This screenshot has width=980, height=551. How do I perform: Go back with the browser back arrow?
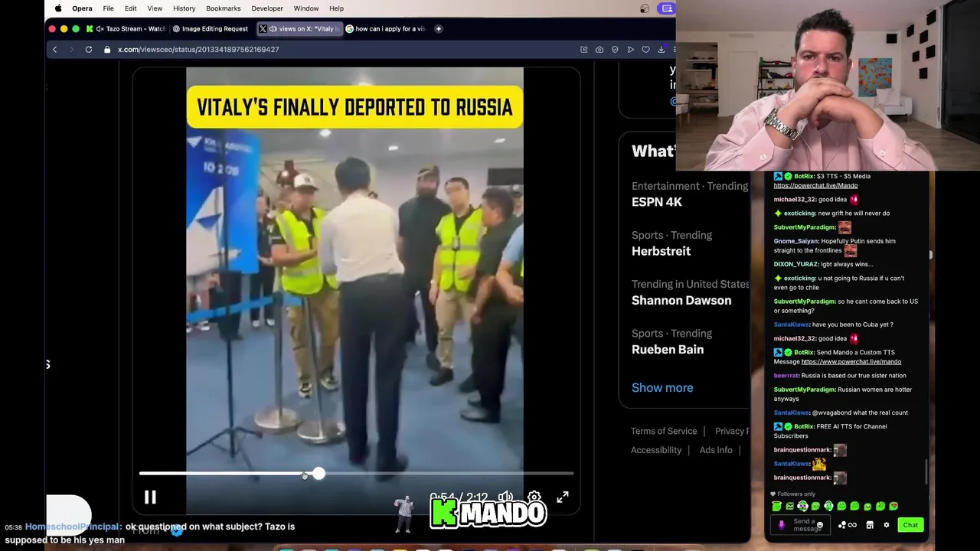pyautogui.click(x=54, y=49)
